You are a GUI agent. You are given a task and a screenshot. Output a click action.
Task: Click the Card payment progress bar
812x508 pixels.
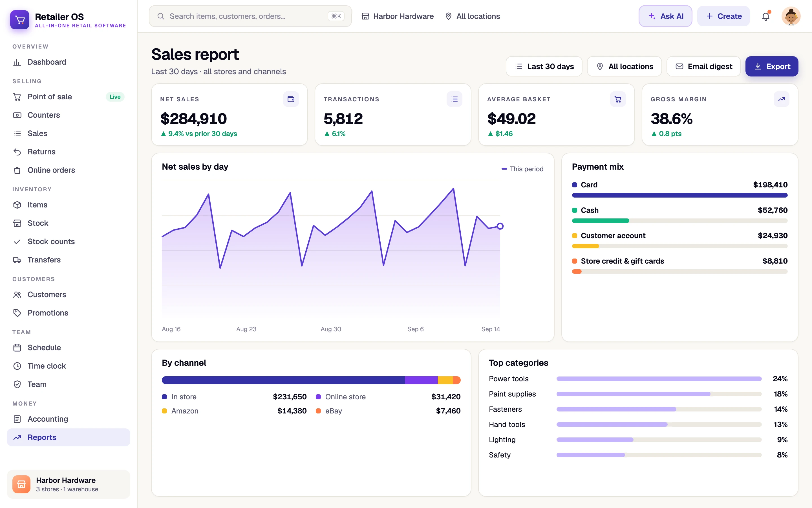pos(679,195)
